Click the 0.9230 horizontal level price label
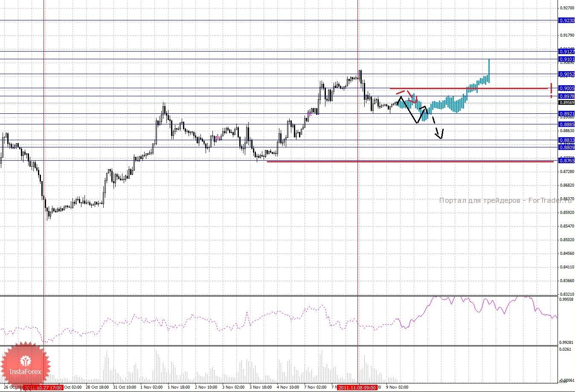The width and height of the screenshot is (575, 392). [566, 20]
